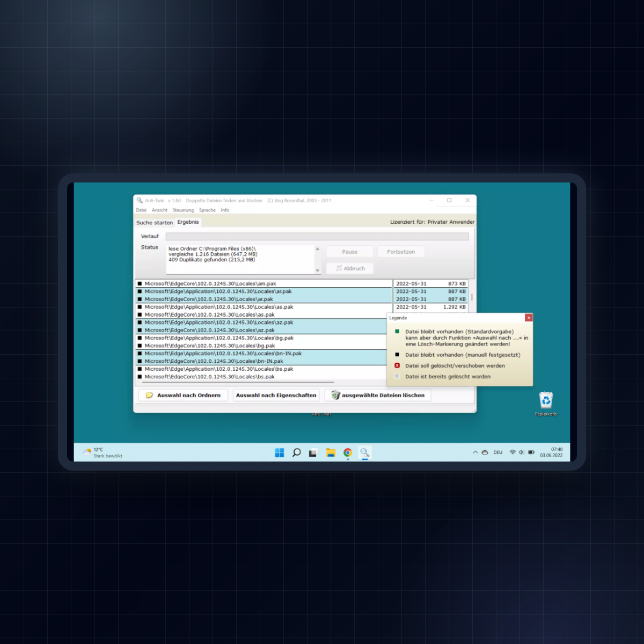
Task: Click black square icon in Legende
Action: 397,355
